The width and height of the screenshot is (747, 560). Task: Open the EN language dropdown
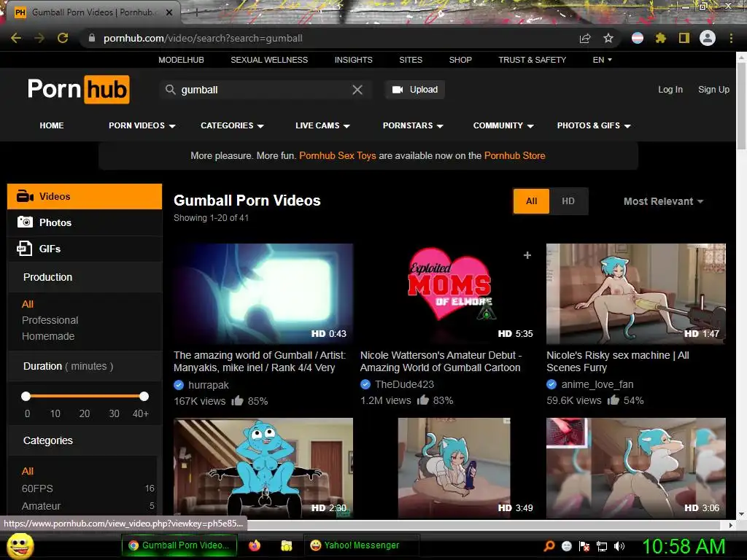pos(602,60)
